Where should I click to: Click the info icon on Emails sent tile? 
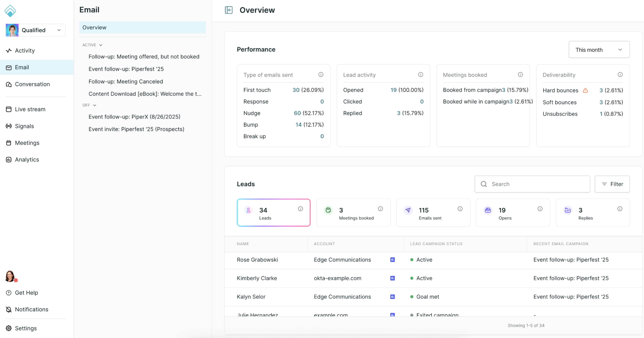(460, 209)
